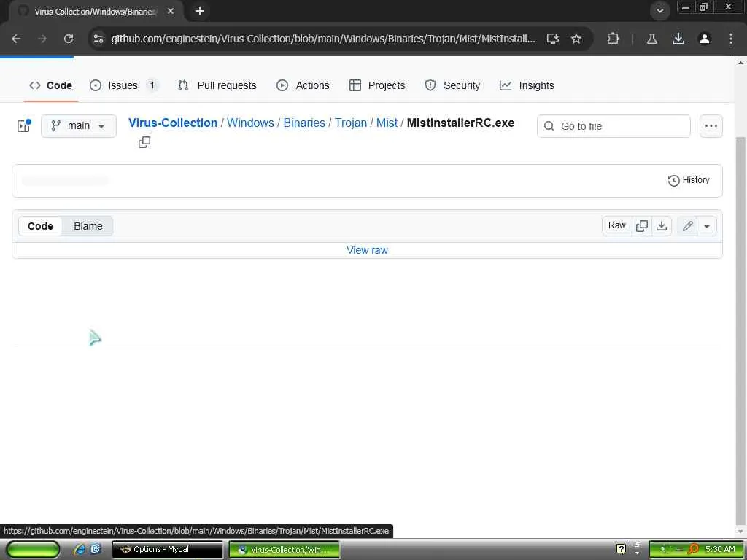Open the Actions tab
Viewport: 747px width, 560px height.
[x=303, y=86]
